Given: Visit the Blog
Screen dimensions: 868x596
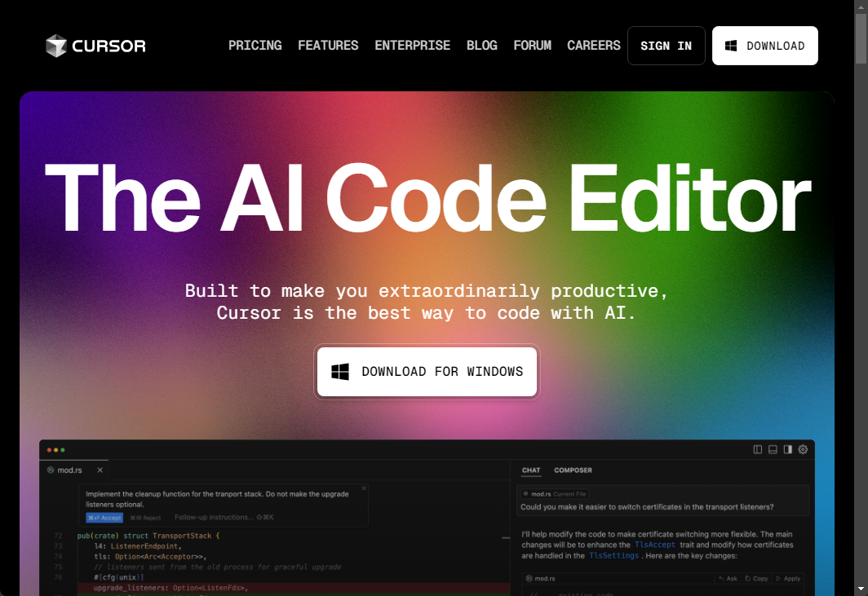Looking at the screenshot, I should (x=481, y=46).
